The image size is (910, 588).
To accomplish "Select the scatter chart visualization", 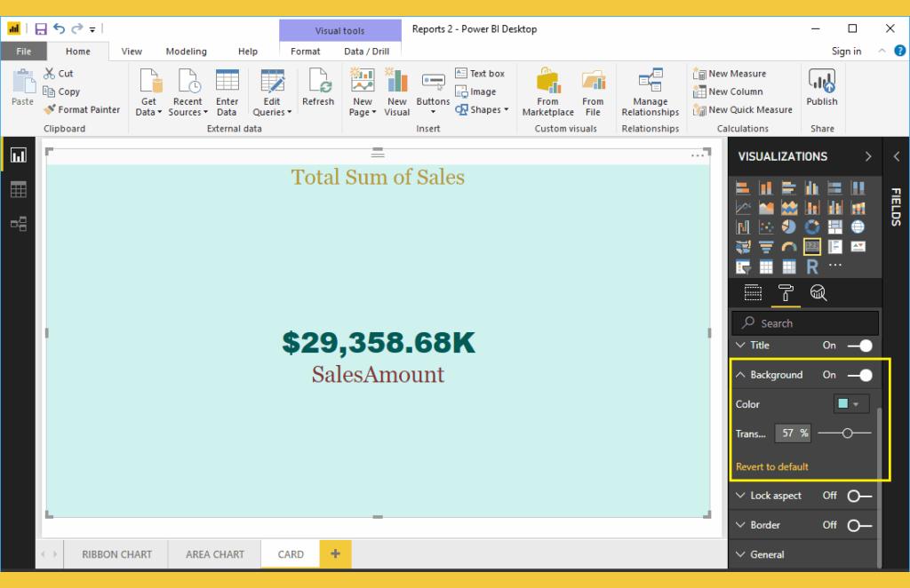I will tap(765, 226).
